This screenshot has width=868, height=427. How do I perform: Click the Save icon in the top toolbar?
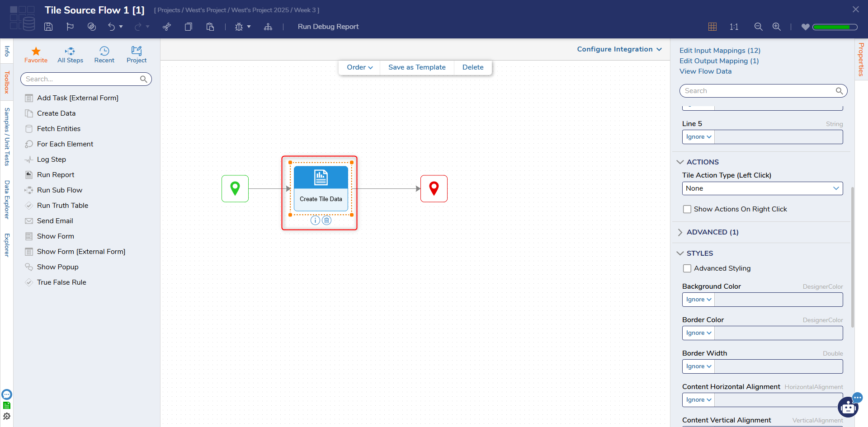tap(48, 27)
